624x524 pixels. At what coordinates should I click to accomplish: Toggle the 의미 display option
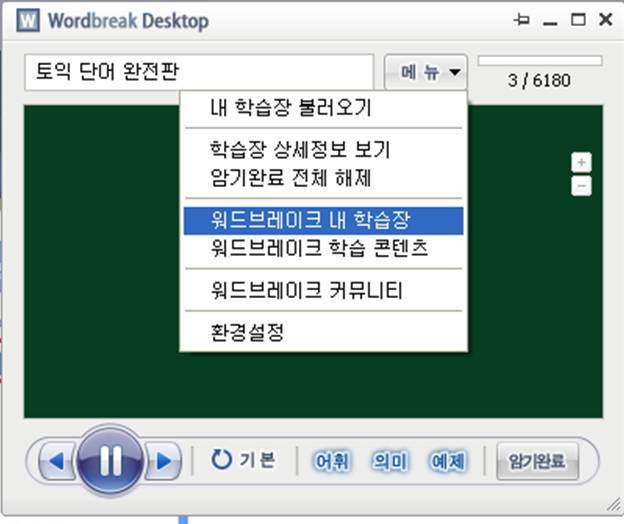[x=390, y=462]
